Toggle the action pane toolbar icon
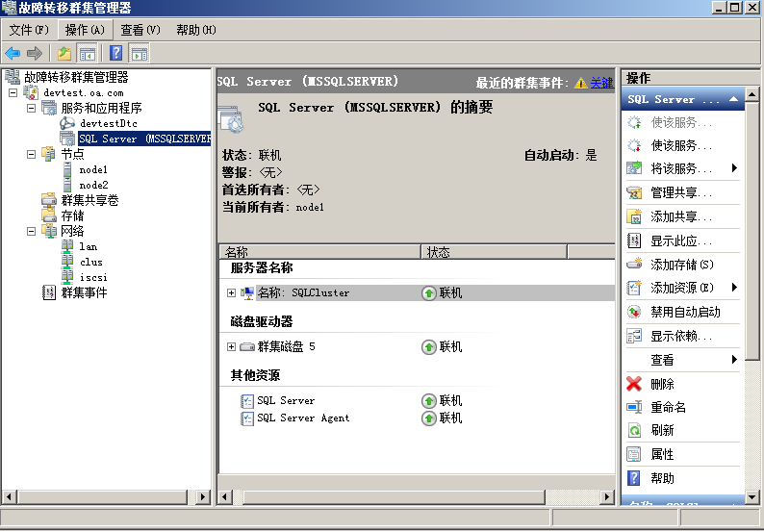Viewport: 764px width, 532px height. pyautogui.click(x=139, y=53)
